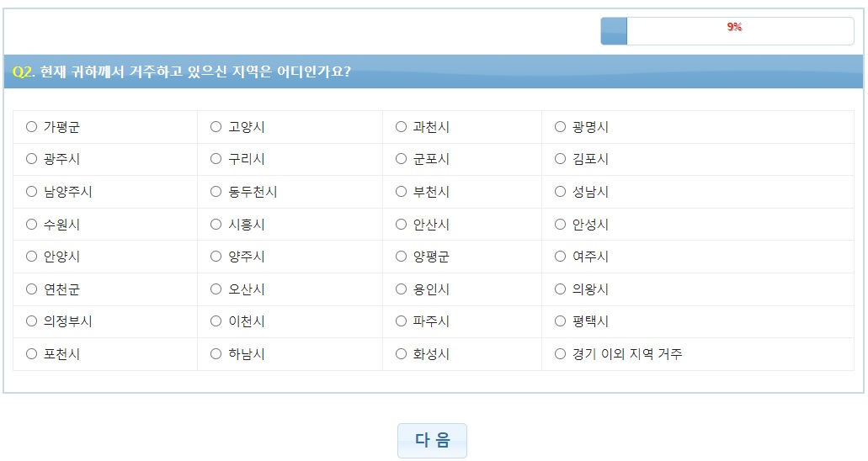868x461 pixels.
Task: Select the 과천시 radio button
Action: pos(402,127)
